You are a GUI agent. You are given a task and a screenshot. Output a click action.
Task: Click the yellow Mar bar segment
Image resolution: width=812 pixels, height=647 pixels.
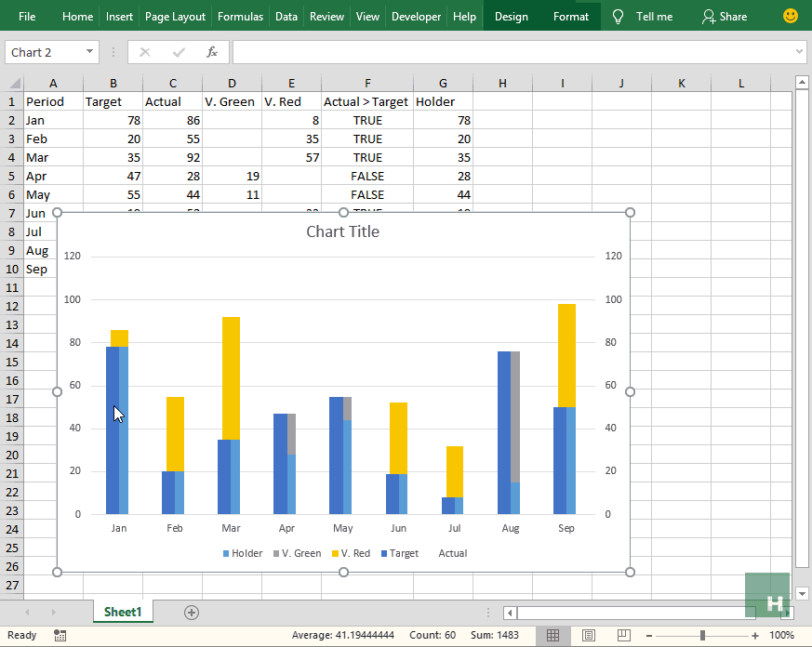[231, 377]
